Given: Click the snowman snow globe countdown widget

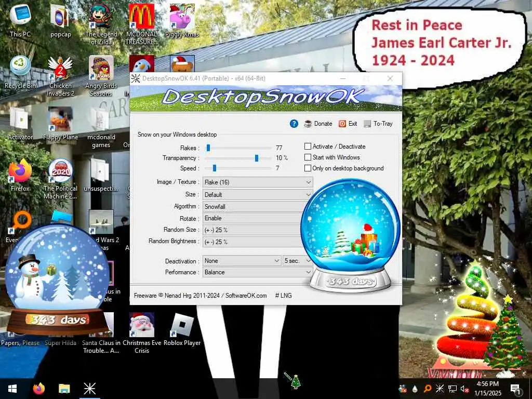Looking at the screenshot, I should (57, 280).
